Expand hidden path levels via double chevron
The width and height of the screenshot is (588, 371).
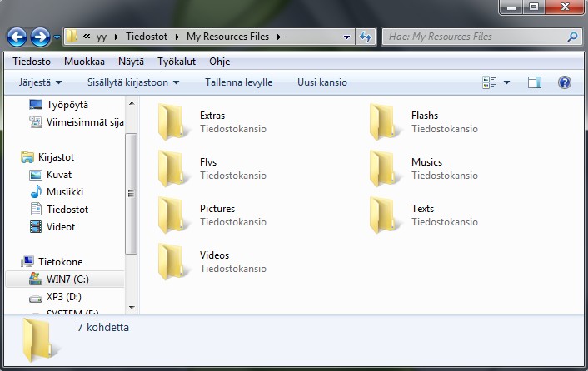(x=87, y=37)
